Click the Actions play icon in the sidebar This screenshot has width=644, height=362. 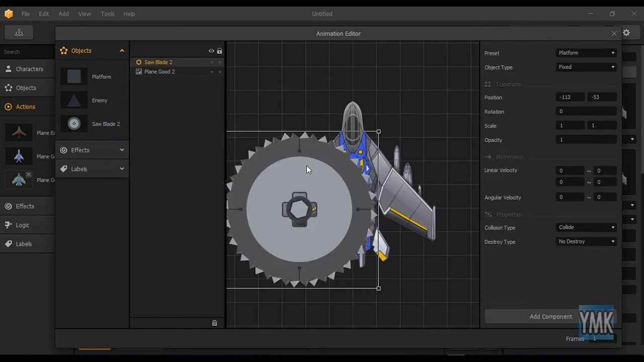9,107
